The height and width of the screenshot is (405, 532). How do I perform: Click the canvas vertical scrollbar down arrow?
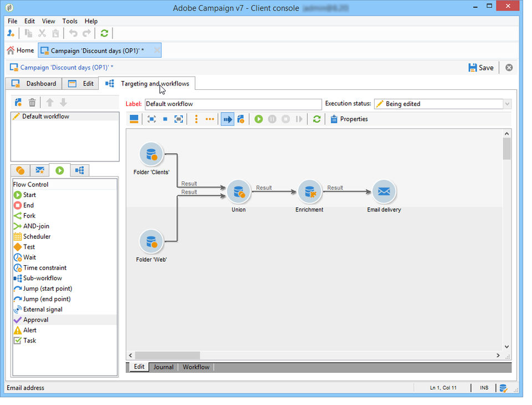click(507, 347)
